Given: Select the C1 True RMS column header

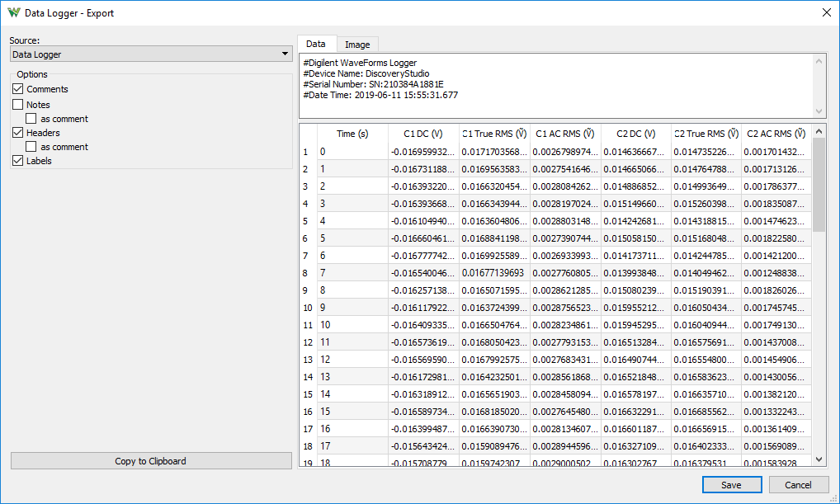Looking at the screenshot, I should [494, 134].
